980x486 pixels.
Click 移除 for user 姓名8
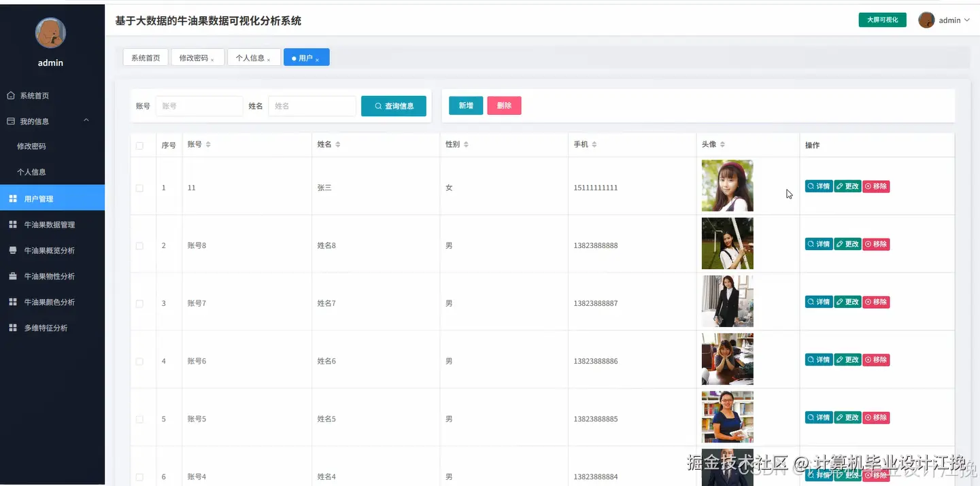point(876,244)
